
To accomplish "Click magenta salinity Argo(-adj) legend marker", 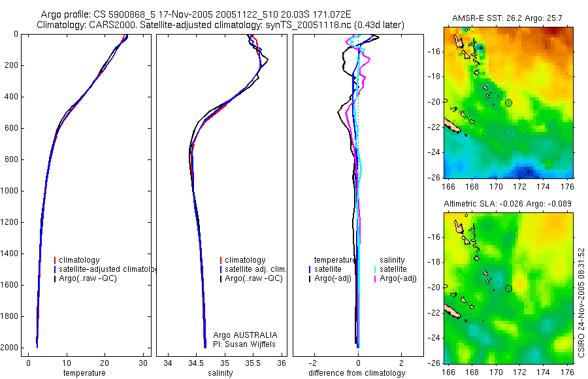I will 374,279.
